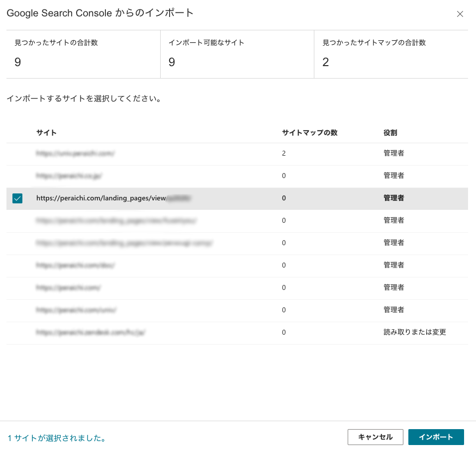Click value 9 under インポート可能なサイト
The width and height of the screenshot is (476, 452).
pyautogui.click(x=172, y=62)
